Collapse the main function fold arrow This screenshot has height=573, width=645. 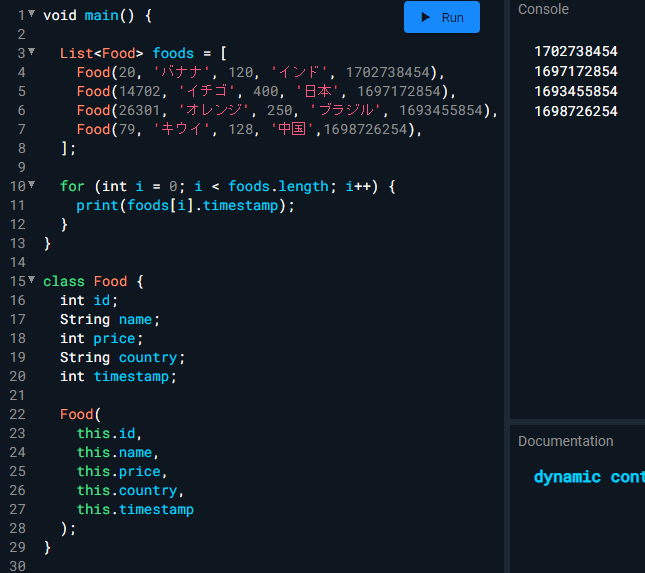pos(31,14)
